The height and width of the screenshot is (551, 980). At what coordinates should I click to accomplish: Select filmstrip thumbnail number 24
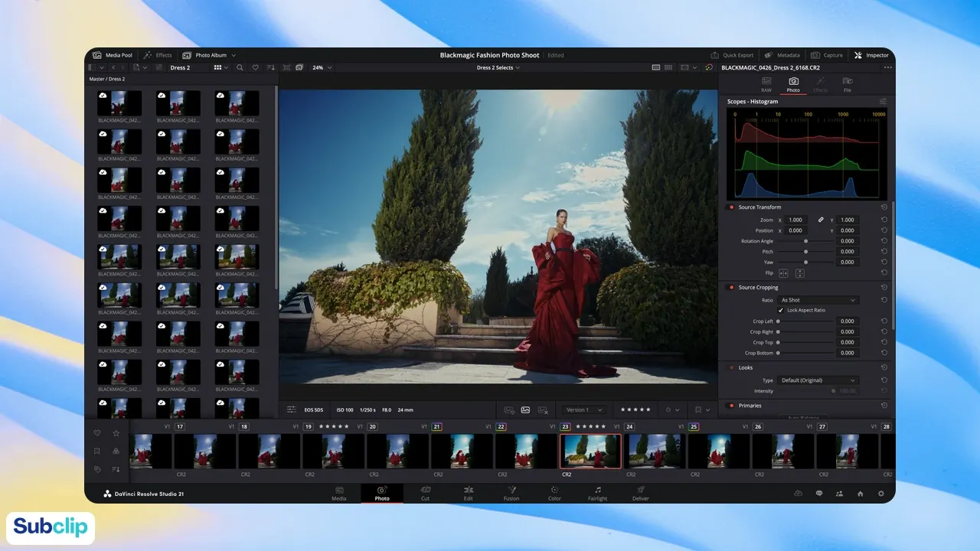point(655,451)
